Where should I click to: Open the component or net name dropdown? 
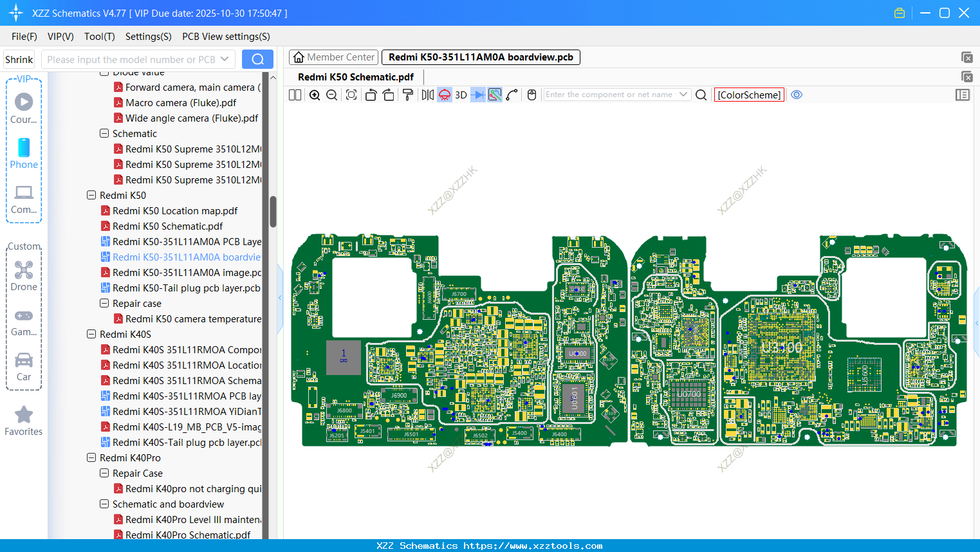[683, 95]
